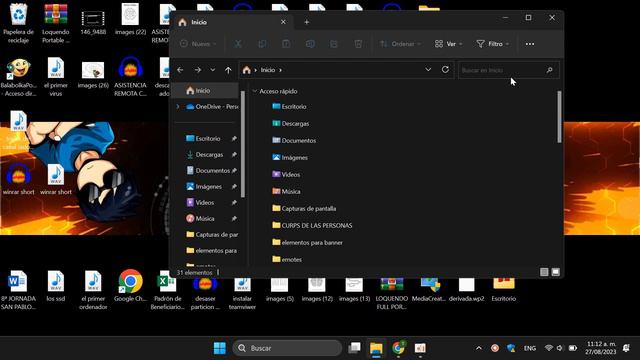Open elementos para folder in sidebar
The image size is (640, 360).
click(212, 250)
